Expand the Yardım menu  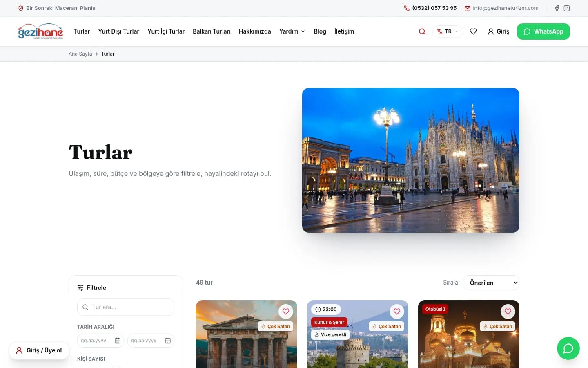tap(292, 31)
